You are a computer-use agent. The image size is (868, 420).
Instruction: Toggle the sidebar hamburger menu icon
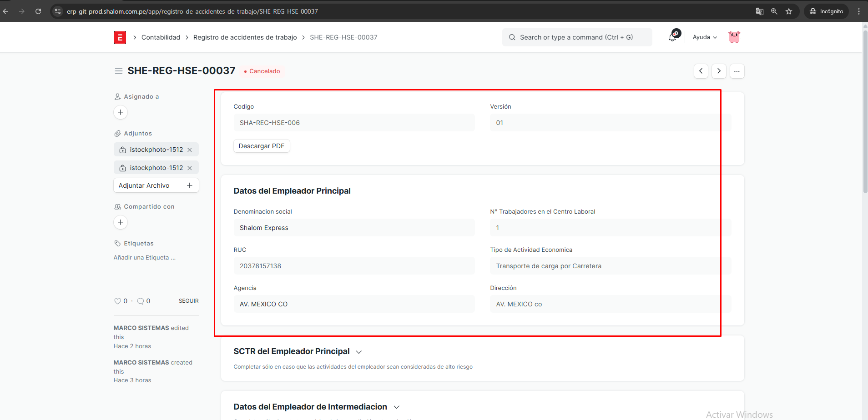(119, 71)
